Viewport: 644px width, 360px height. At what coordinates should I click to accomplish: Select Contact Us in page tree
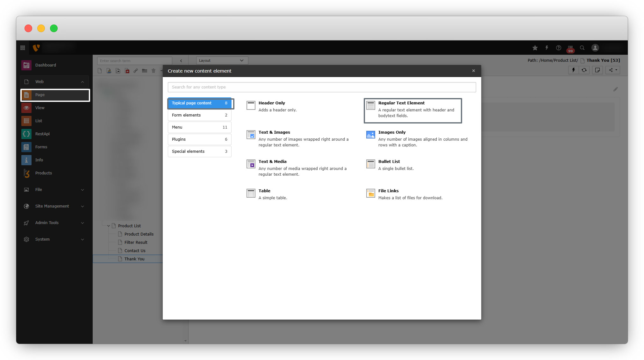(x=135, y=251)
